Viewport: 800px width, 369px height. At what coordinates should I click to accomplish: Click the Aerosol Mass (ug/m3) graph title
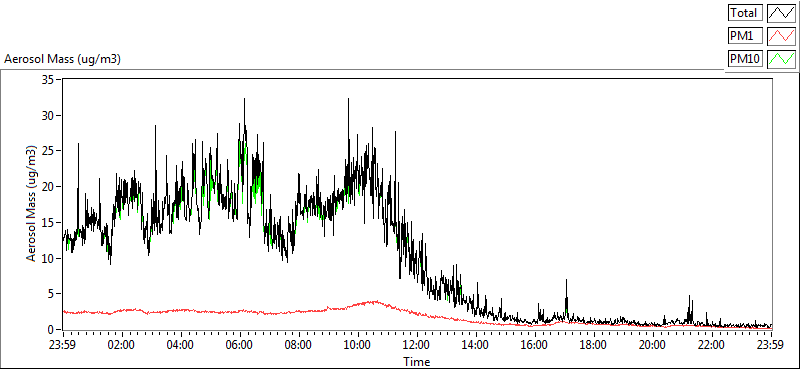[62, 59]
